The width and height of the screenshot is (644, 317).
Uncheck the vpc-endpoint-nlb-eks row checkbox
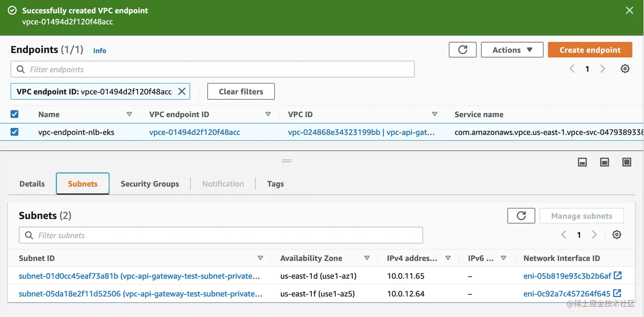[14, 132]
